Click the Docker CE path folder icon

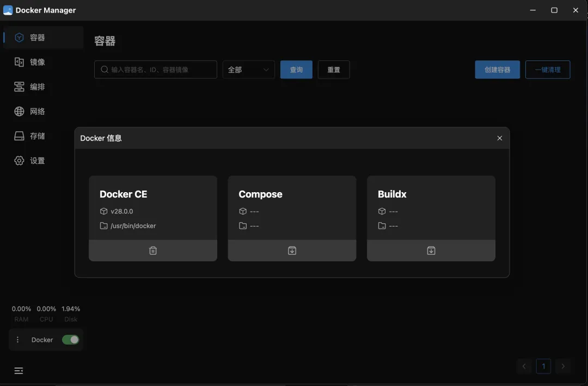click(x=104, y=226)
